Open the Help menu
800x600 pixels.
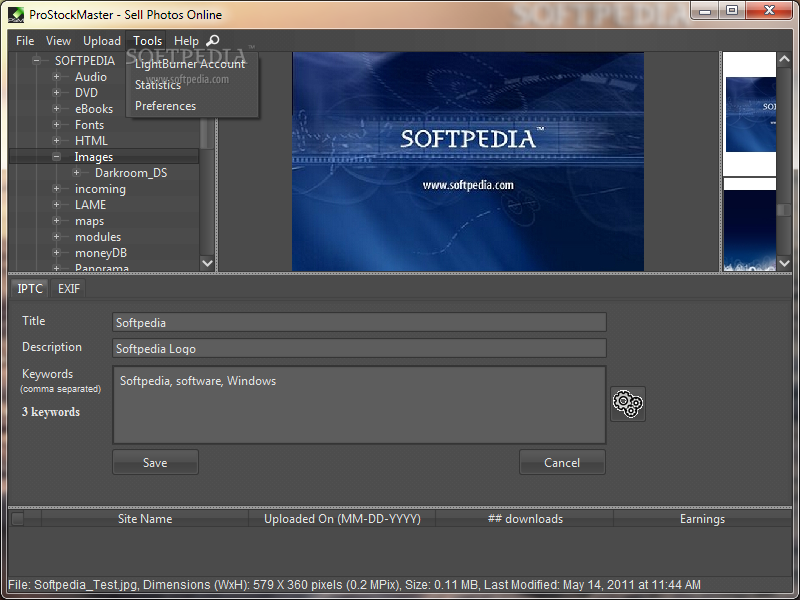pos(186,41)
